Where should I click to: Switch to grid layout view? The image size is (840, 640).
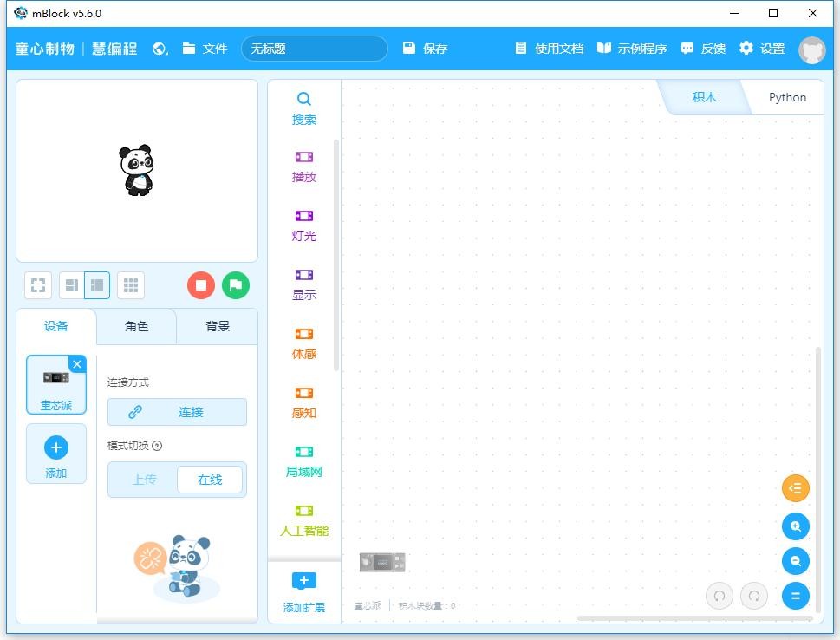[131, 285]
